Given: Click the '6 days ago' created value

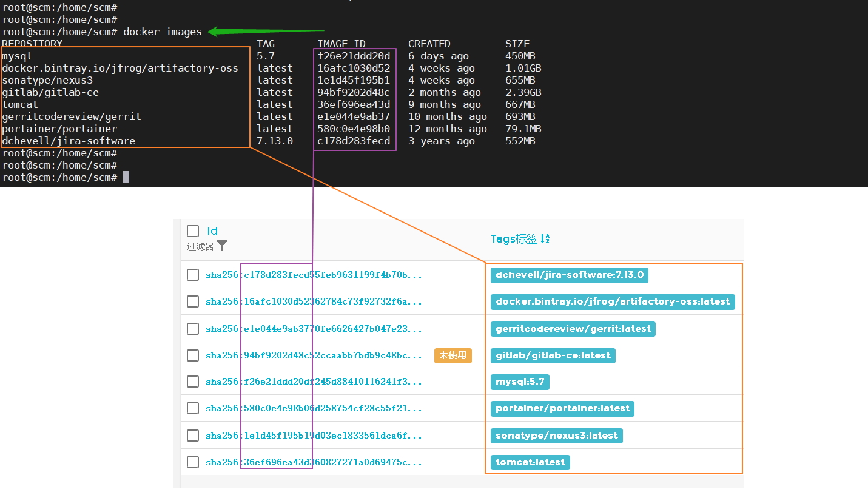Looking at the screenshot, I should (439, 56).
